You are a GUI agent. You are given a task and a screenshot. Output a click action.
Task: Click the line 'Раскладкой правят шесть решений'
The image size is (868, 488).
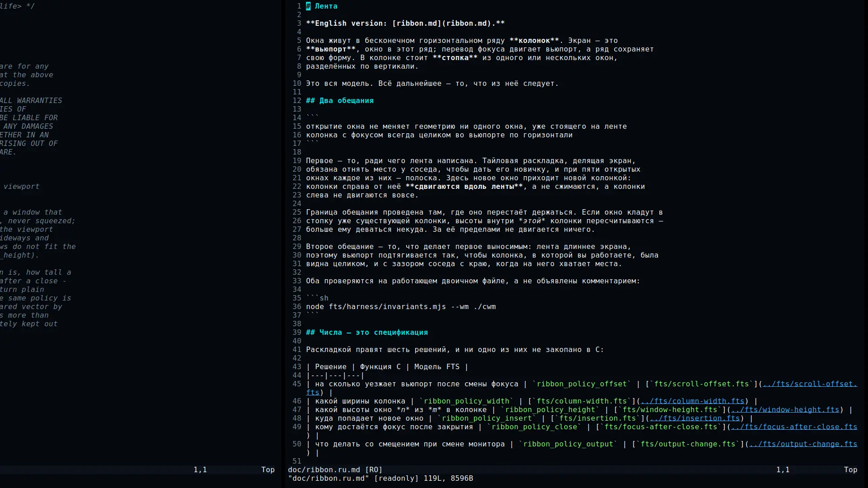(x=455, y=350)
